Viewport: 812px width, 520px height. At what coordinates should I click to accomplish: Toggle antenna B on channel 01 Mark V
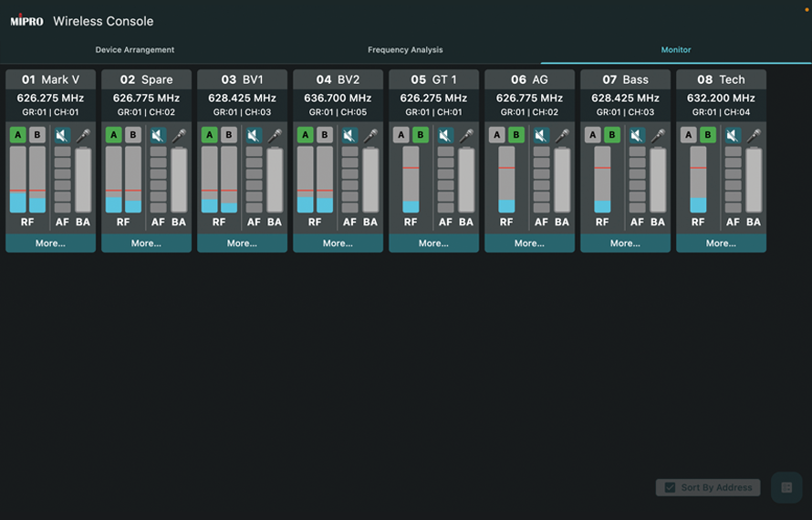(37, 135)
